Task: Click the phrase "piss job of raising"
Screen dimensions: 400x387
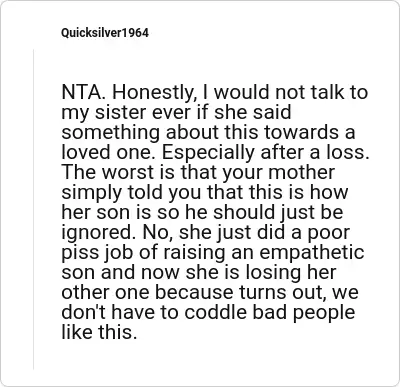Action: click(x=136, y=253)
